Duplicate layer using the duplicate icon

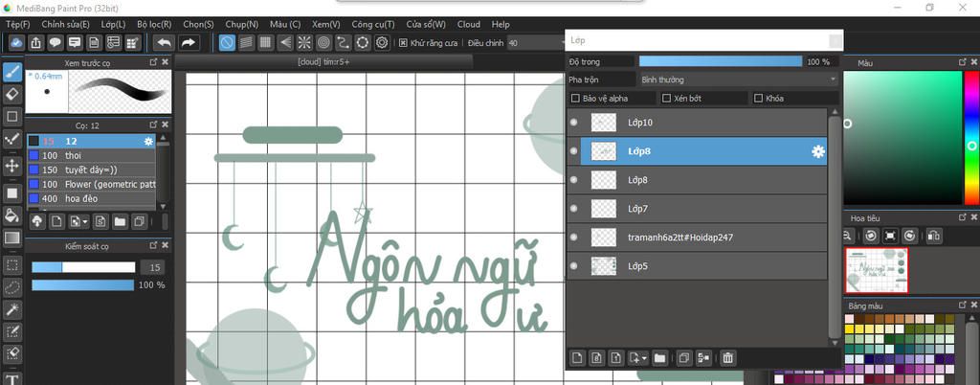pos(683,358)
